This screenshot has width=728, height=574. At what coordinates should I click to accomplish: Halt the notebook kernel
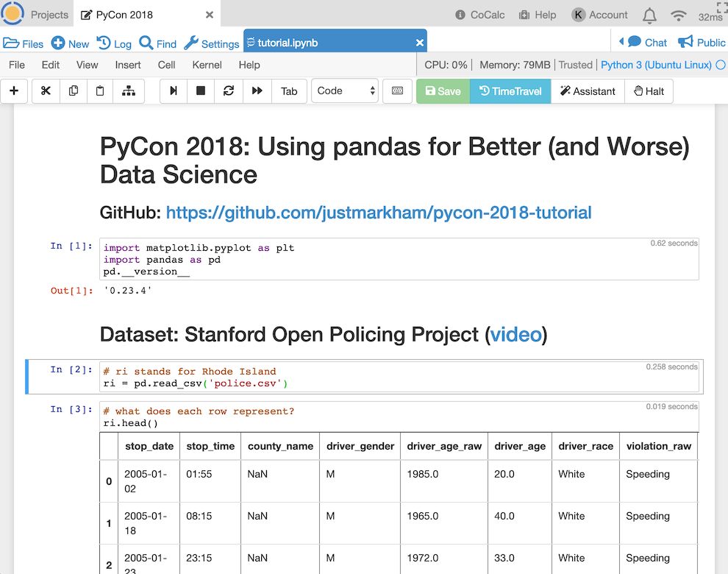pyautogui.click(x=649, y=91)
